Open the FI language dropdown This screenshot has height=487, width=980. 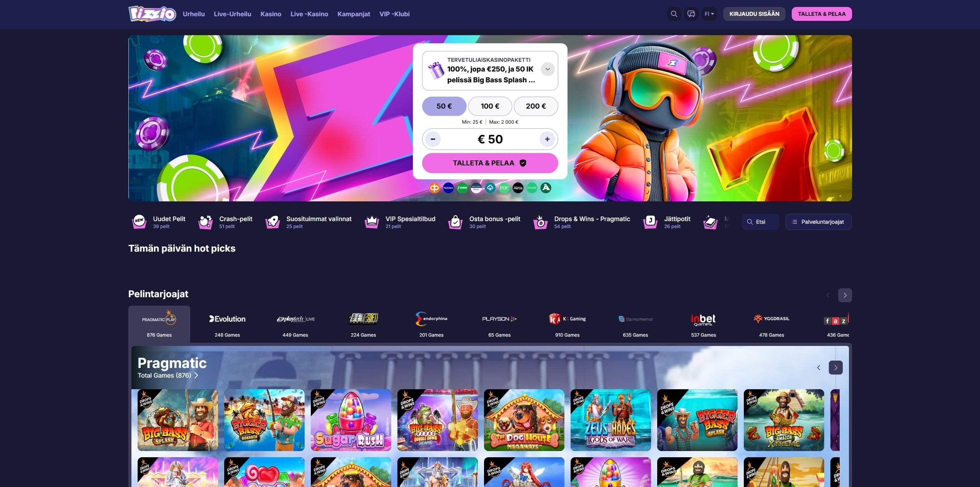coord(709,14)
